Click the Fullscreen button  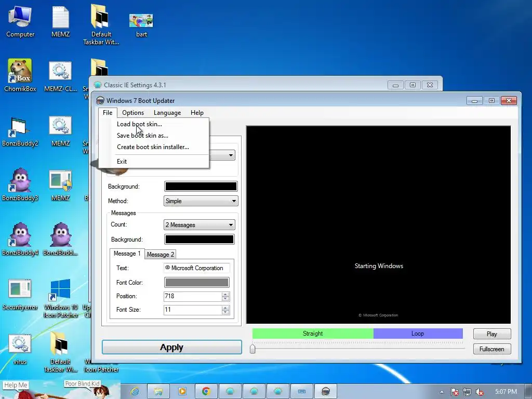point(492,349)
